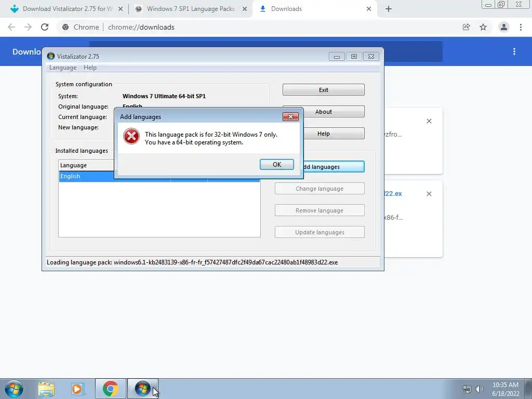Open the Help menu in Vistalizator

[90, 68]
